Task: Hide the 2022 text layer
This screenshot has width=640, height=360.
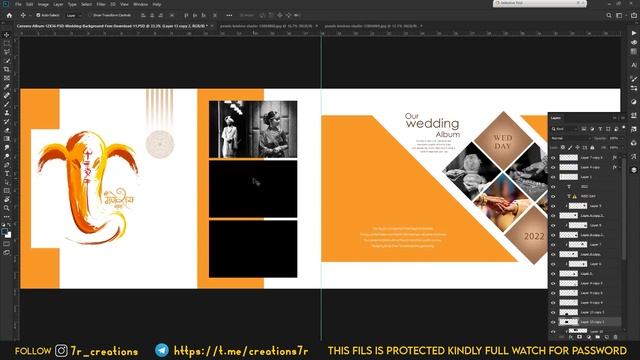Action: [553, 187]
